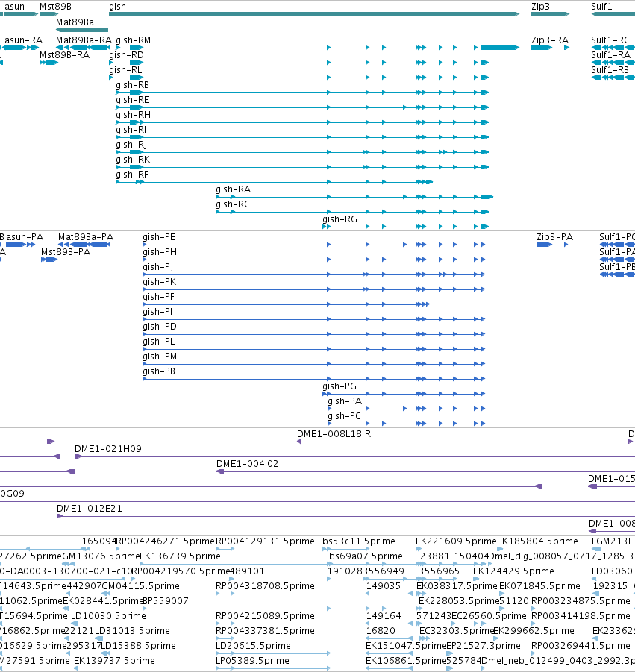
Task: Open the gish-RM transcript label
Action: pyautogui.click(x=134, y=40)
